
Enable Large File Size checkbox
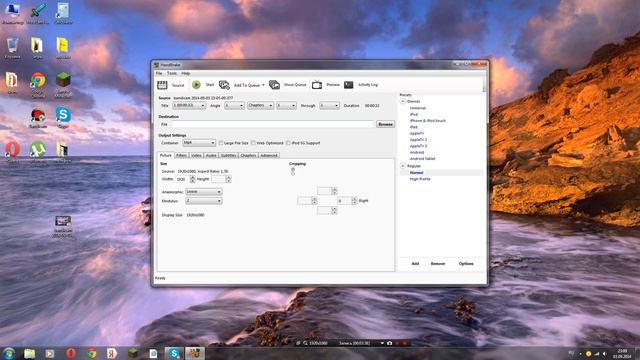pos(221,143)
